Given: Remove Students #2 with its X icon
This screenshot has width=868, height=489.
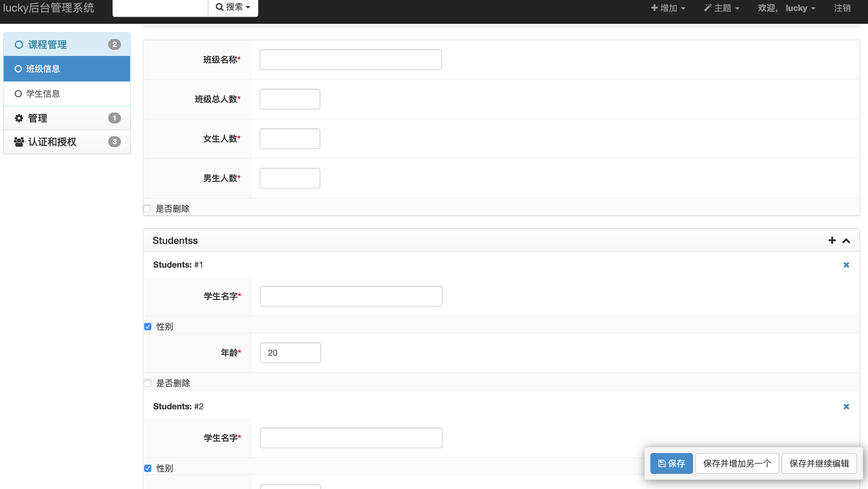Looking at the screenshot, I should point(846,407).
